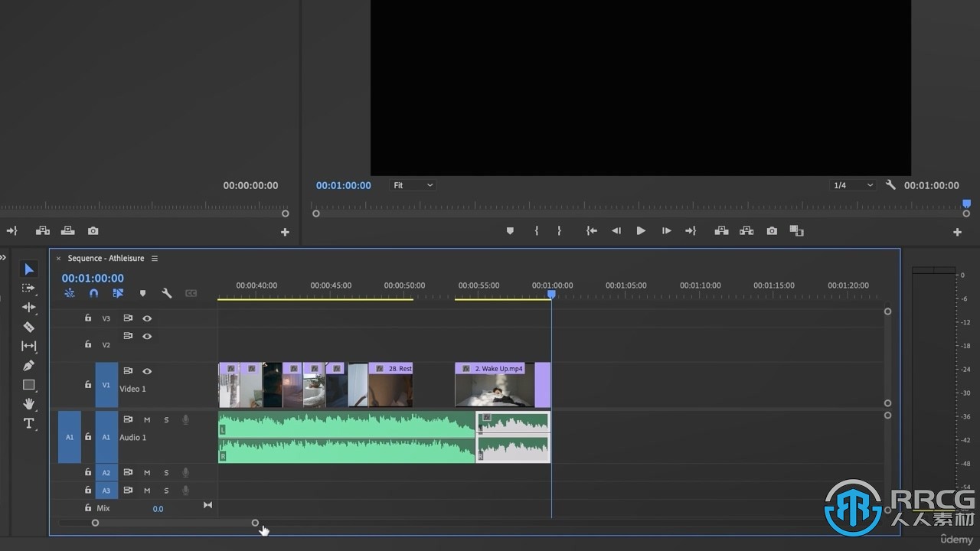This screenshot has width=980, height=551.
Task: Click Mix track end-of-sequence icon
Action: (207, 505)
